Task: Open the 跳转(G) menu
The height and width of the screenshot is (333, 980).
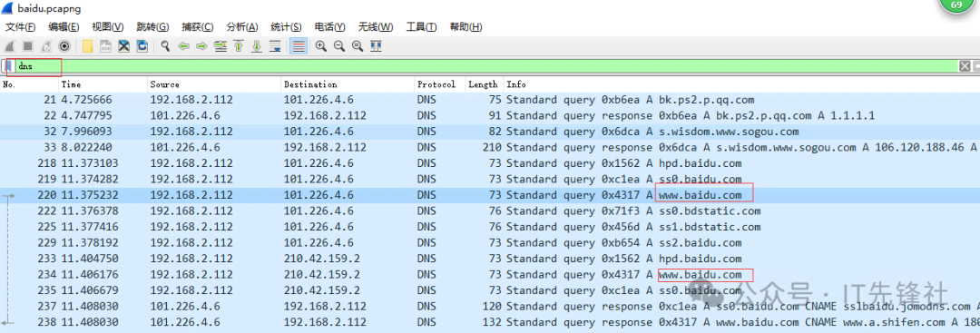Action: [152, 27]
